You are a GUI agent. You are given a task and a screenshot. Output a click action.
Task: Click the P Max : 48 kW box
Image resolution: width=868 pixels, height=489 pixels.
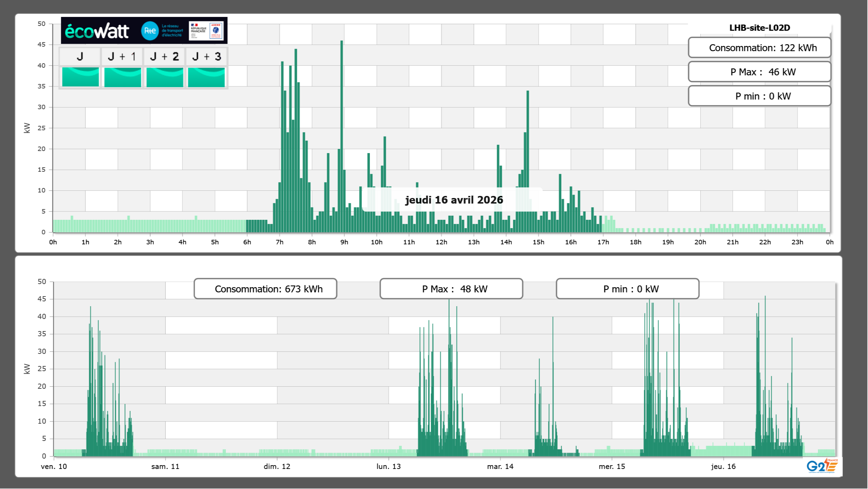pos(451,289)
